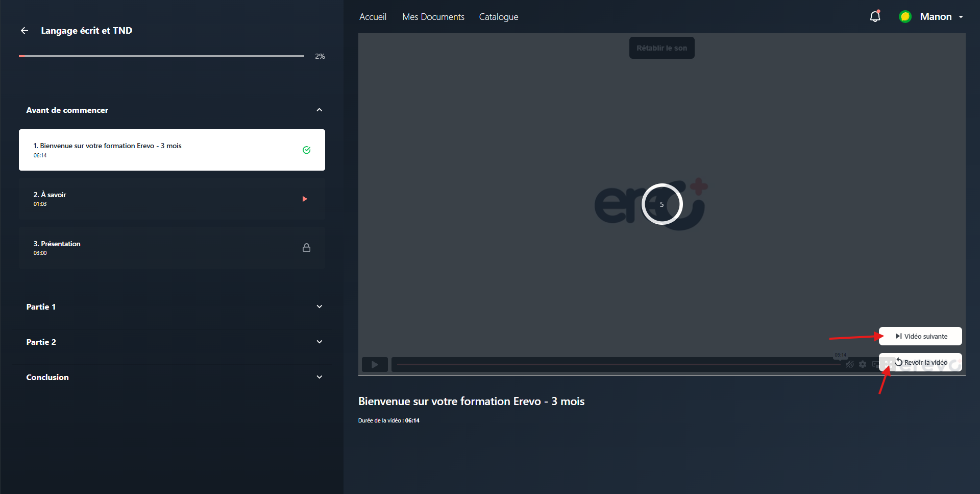
Task: Click the 2% progress label
Action: click(320, 56)
